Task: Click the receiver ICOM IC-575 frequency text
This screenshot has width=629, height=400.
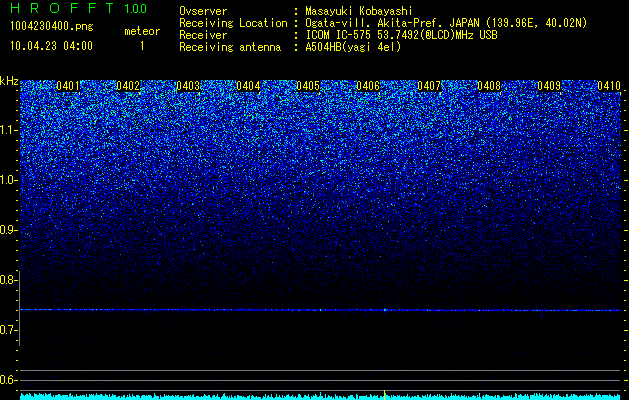Action: coord(402,35)
